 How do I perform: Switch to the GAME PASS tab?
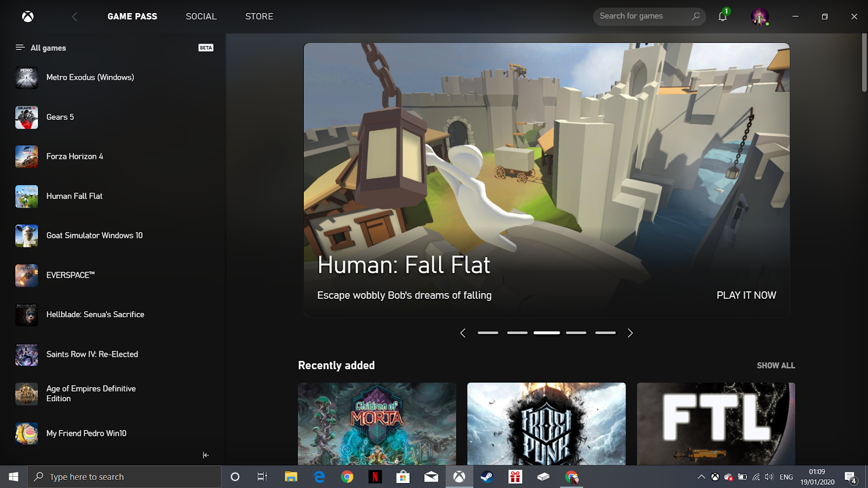pos(132,16)
